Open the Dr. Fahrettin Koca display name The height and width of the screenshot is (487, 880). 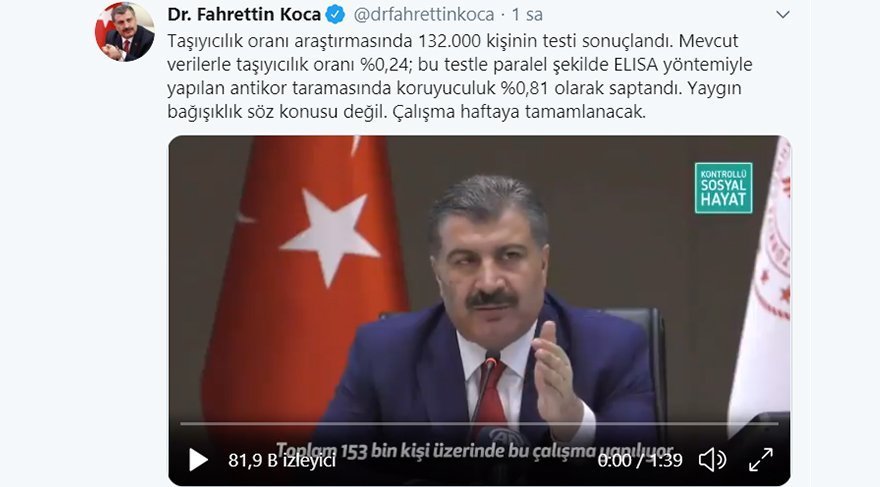point(244,15)
